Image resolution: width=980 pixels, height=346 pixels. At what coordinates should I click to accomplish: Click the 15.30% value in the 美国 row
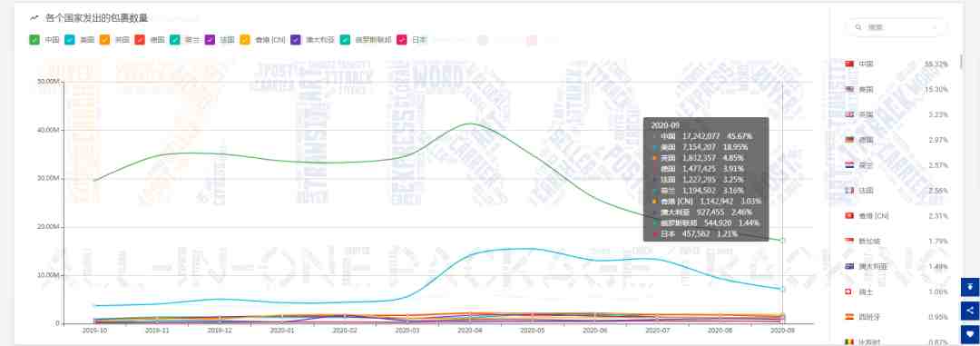(936, 90)
